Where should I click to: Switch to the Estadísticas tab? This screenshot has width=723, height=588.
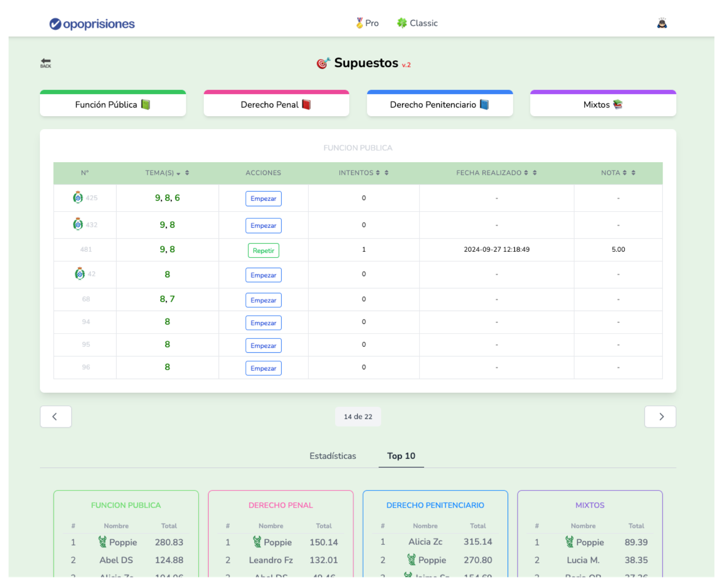[333, 456]
